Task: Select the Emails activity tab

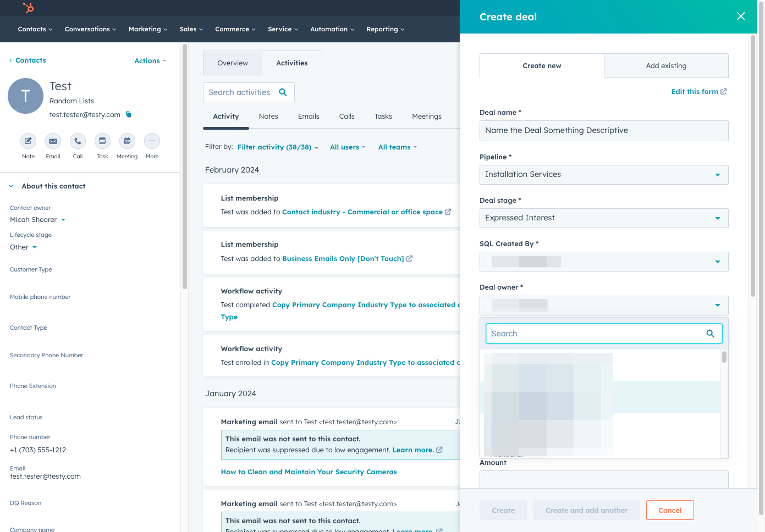Action: click(x=309, y=117)
